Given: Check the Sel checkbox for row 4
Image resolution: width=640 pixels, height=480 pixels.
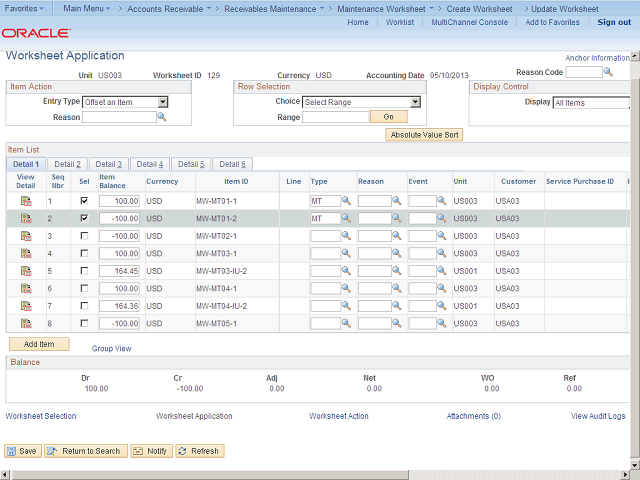Looking at the screenshot, I should pyautogui.click(x=84, y=254).
